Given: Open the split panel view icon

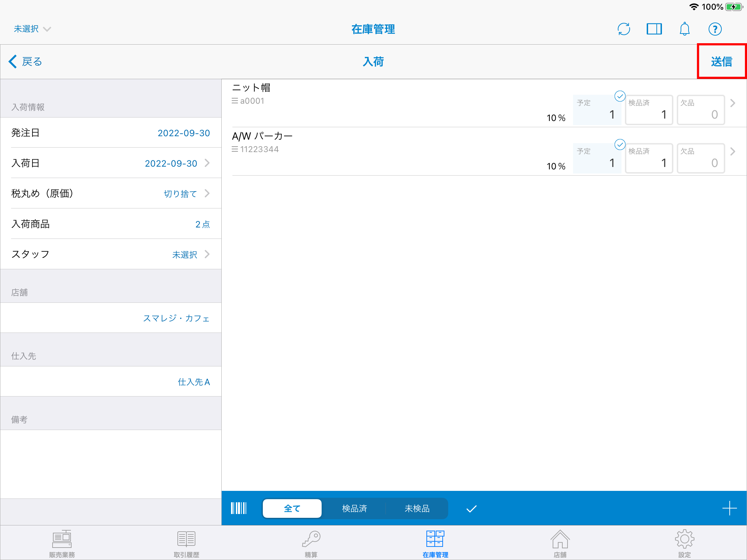Looking at the screenshot, I should coord(654,29).
